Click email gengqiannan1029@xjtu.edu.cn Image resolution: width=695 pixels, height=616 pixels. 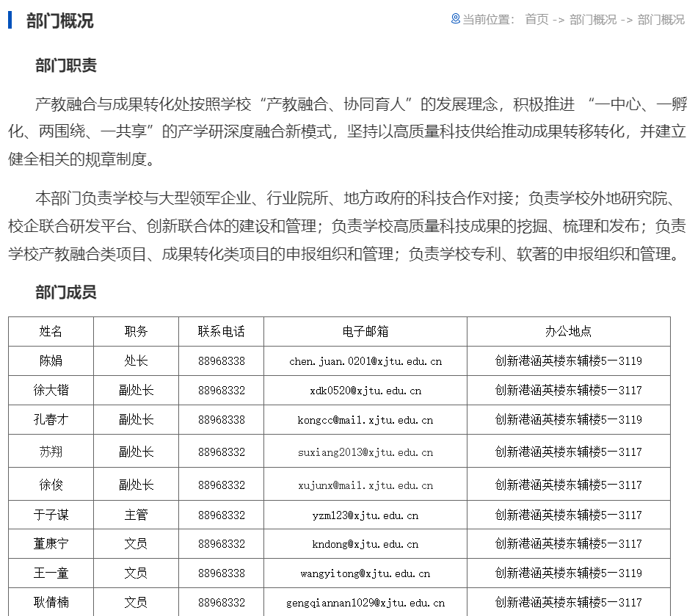(x=365, y=603)
